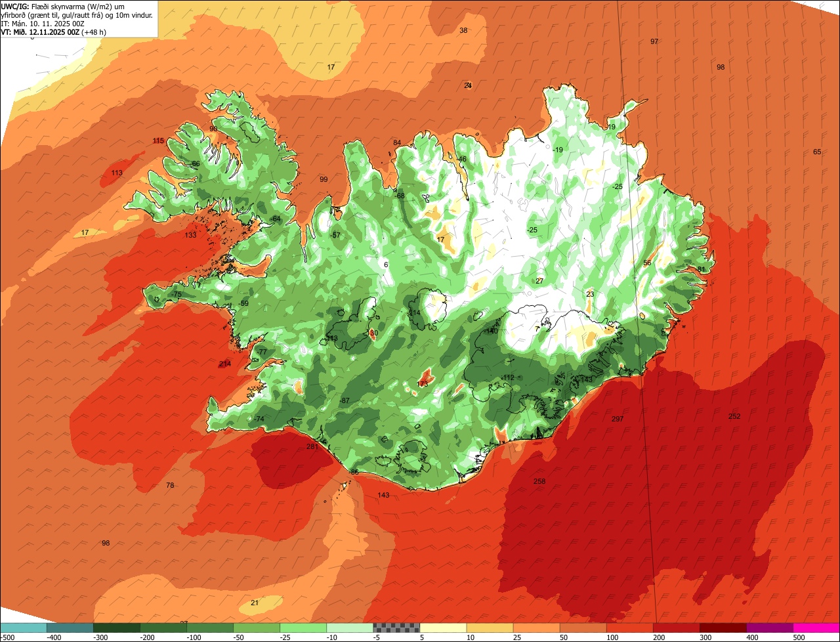Viewport: 840px width, 642px height.
Task: Click the flux value 81 on the east coast
Action: point(701,269)
